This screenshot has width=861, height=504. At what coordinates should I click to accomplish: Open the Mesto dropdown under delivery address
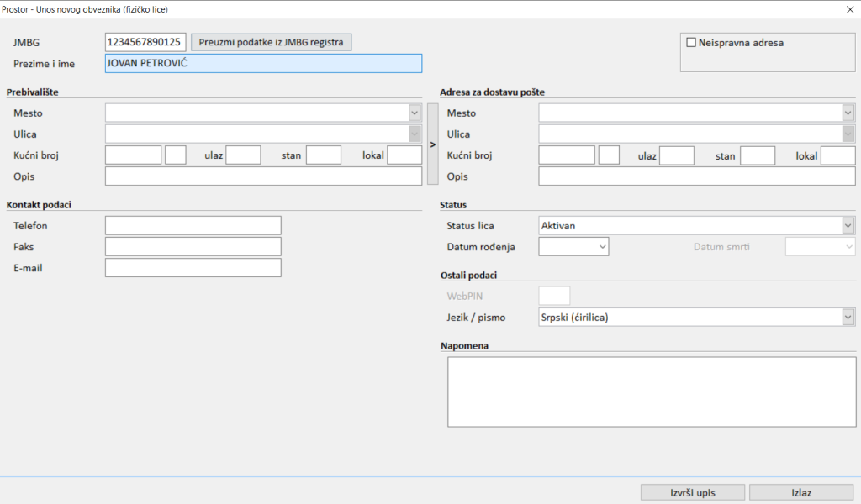pos(848,113)
